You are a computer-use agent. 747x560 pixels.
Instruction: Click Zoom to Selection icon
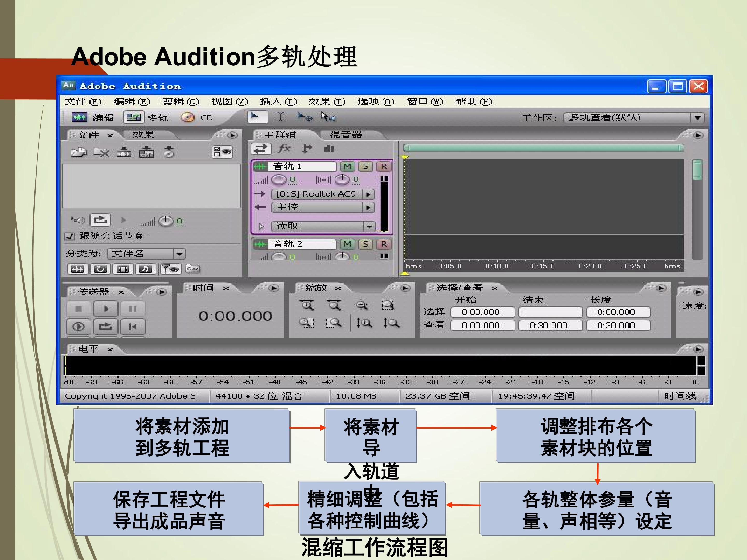coord(388,305)
